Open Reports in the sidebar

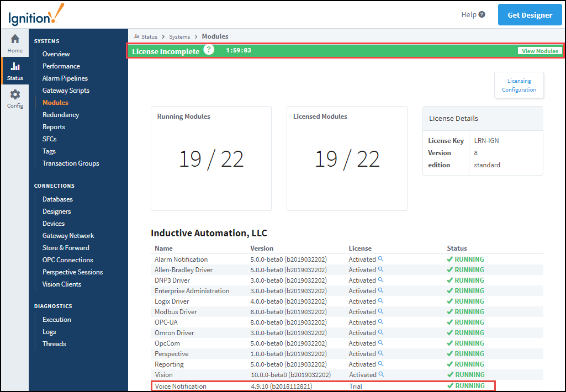click(54, 126)
